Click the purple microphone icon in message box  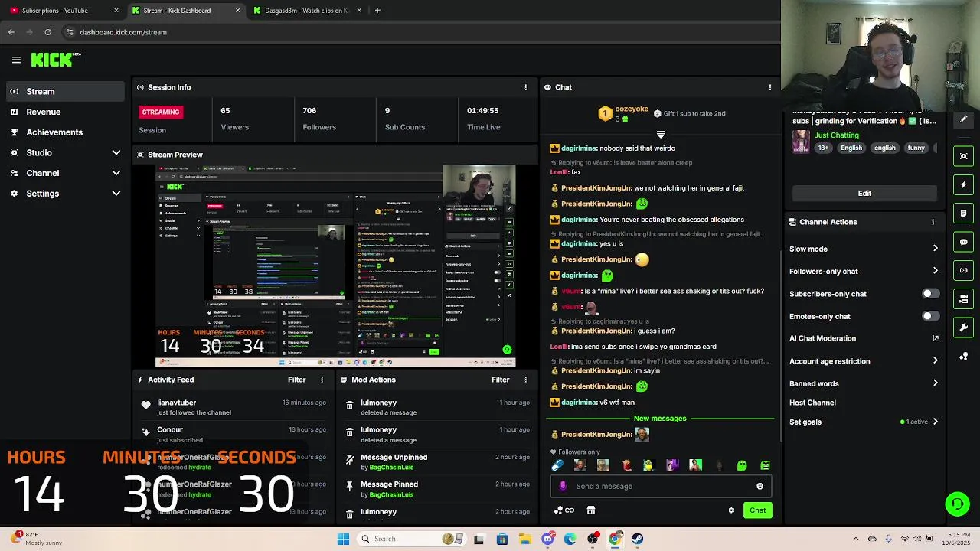click(563, 486)
